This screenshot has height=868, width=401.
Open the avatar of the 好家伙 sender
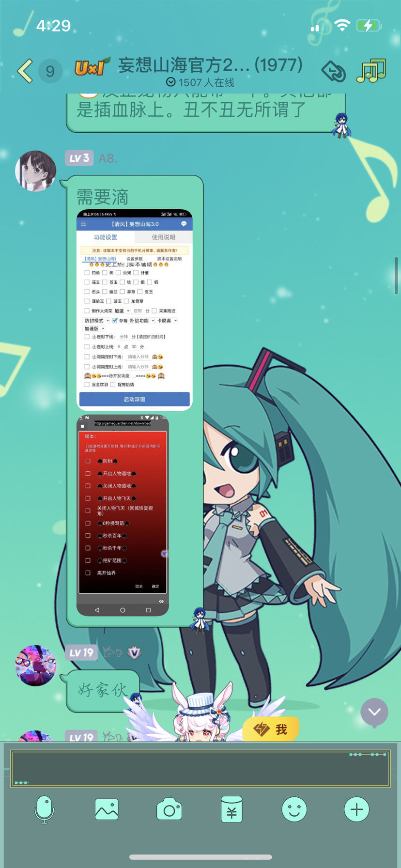35,665
